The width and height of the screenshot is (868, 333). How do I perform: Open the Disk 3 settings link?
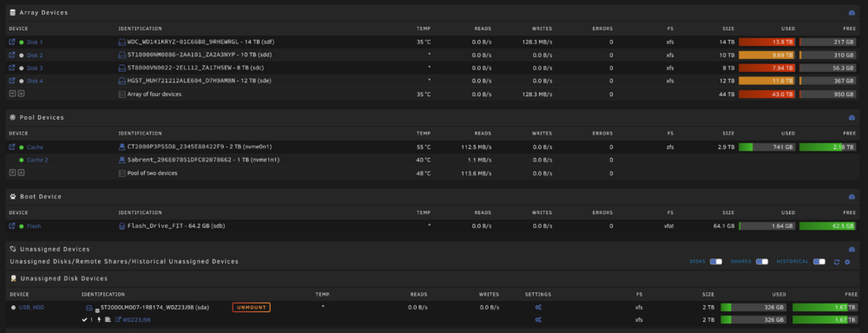[x=35, y=68]
